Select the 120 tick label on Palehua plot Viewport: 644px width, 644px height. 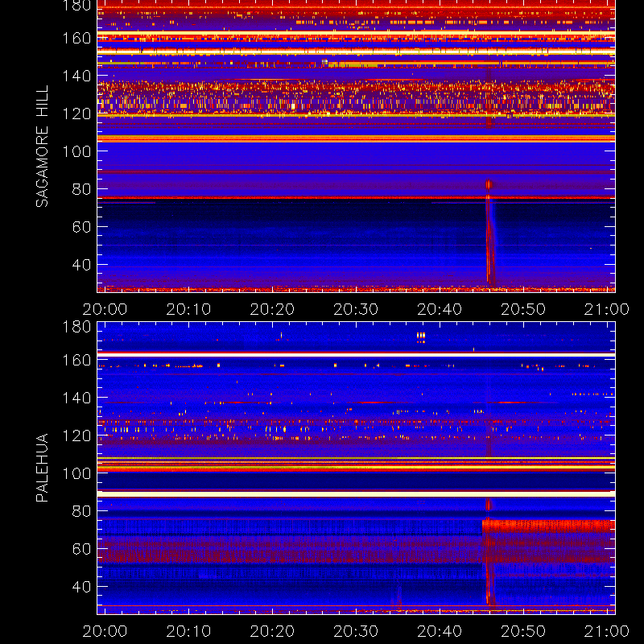tap(76, 436)
